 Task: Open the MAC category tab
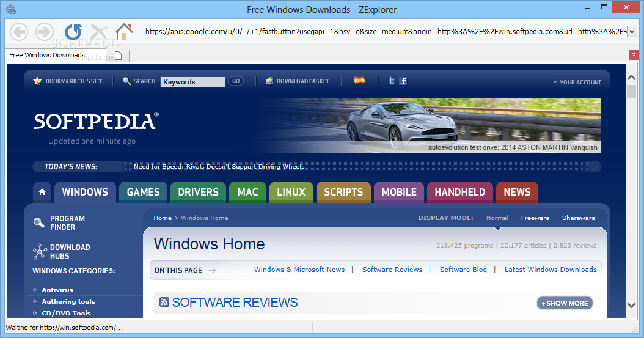click(x=247, y=192)
